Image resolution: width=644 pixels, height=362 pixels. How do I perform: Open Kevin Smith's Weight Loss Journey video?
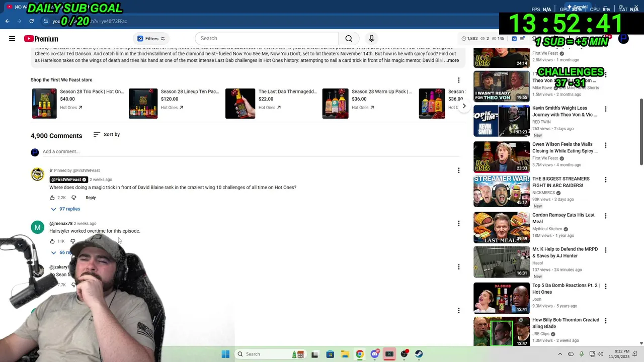coord(565,111)
